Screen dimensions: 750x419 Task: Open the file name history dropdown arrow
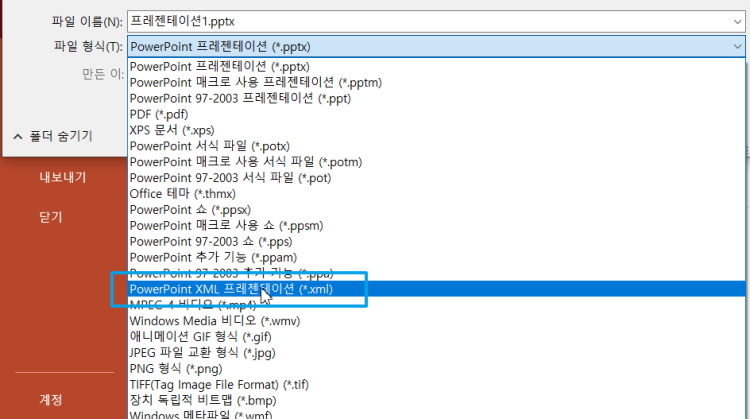tap(737, 22)
